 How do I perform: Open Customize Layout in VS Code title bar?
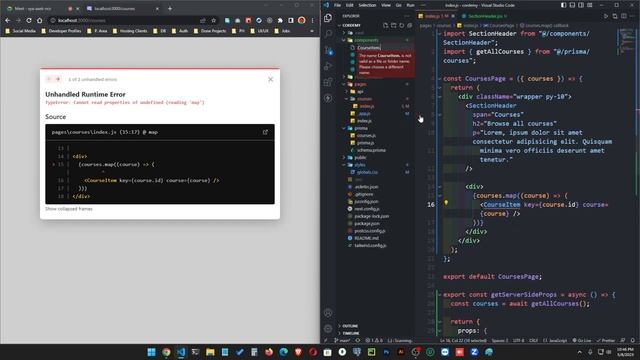590,5
